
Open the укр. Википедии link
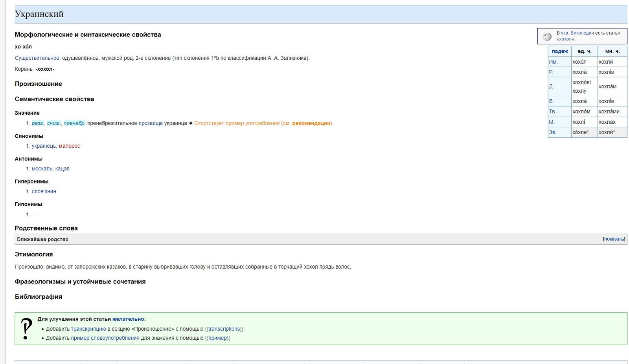tap(577, 33)
